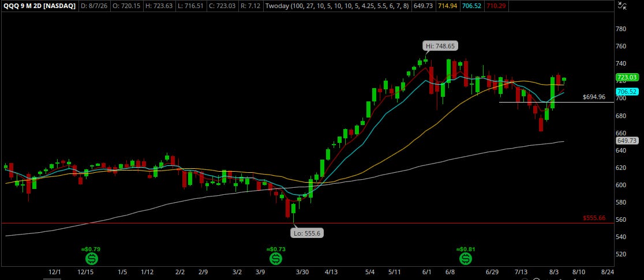Click the 760 price axis label
Image resolution: width=644 pixels, height=280 pixels.
(621, 46)
